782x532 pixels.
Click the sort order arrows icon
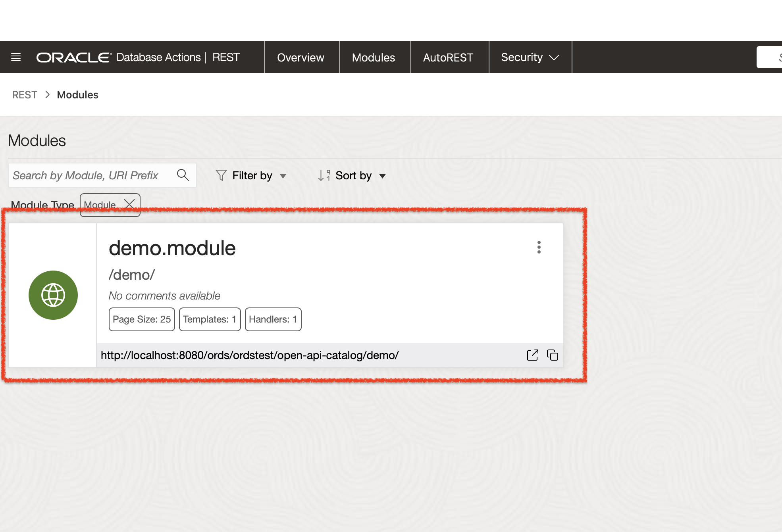tap(324, 175)
